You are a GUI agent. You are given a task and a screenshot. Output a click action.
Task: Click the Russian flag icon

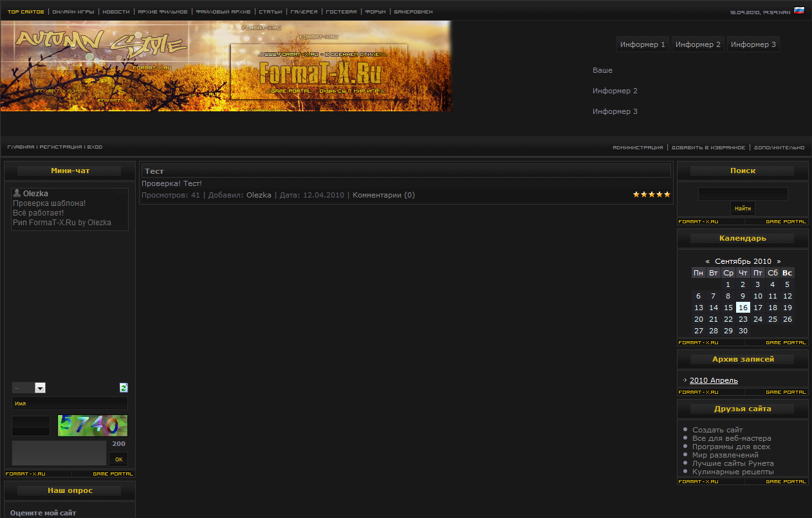pos(798,11)
